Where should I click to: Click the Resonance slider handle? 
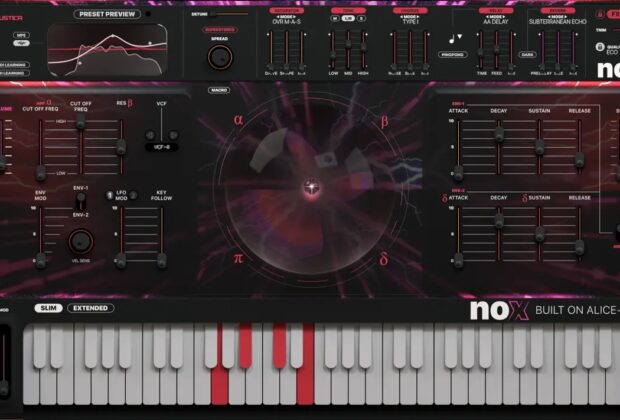[x=121, y=146]
